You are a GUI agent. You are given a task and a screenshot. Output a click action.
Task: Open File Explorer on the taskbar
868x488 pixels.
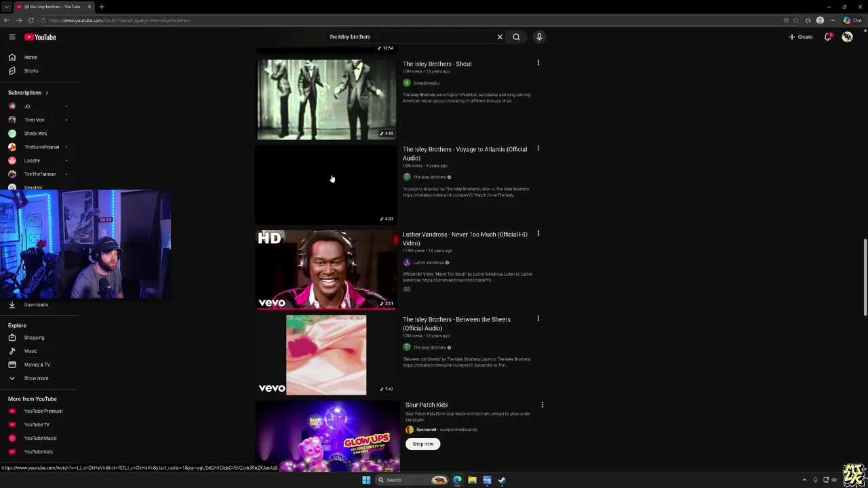(472, 480)
